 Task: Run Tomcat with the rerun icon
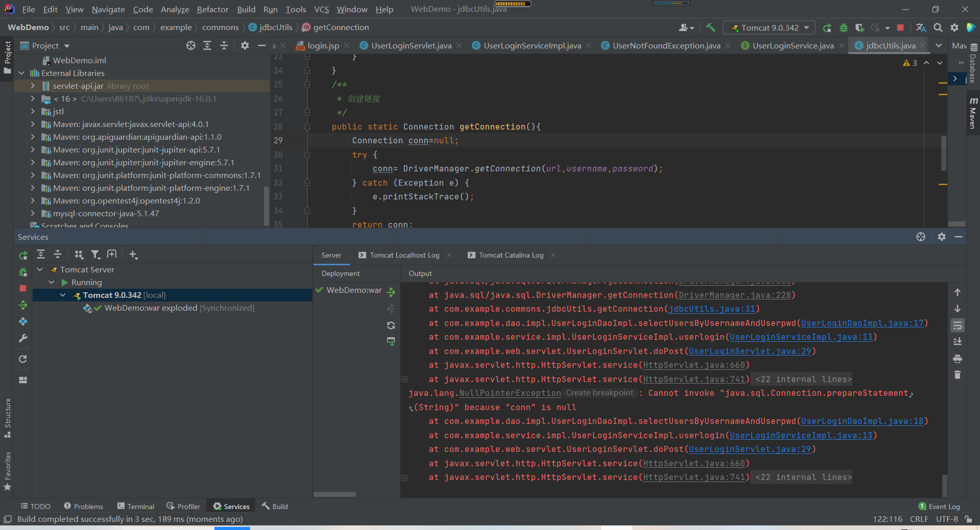click(x=827, y=28)
